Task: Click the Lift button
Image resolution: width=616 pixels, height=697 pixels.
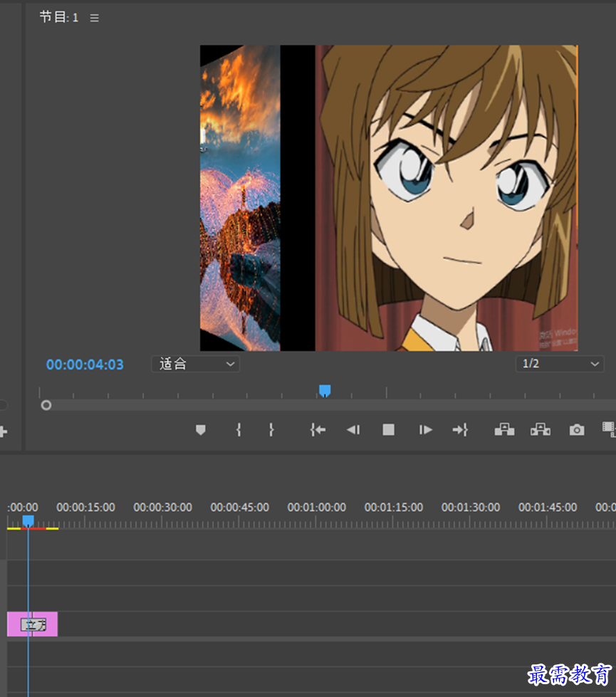Action: [504, 429]
